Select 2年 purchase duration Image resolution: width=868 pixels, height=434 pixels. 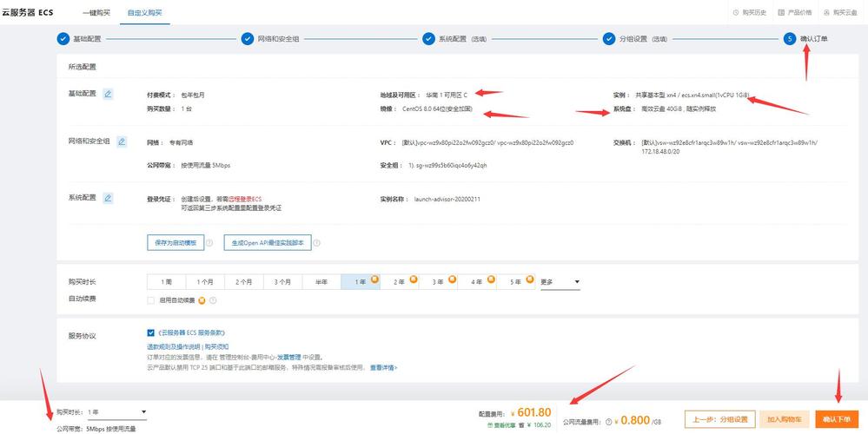400,282
